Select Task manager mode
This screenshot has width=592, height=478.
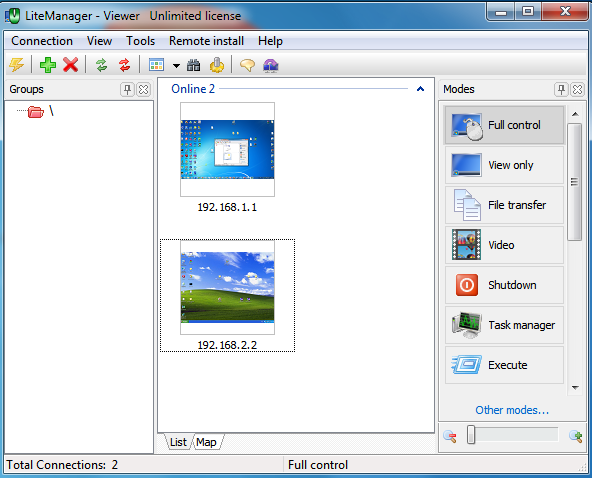click(504, 325)
